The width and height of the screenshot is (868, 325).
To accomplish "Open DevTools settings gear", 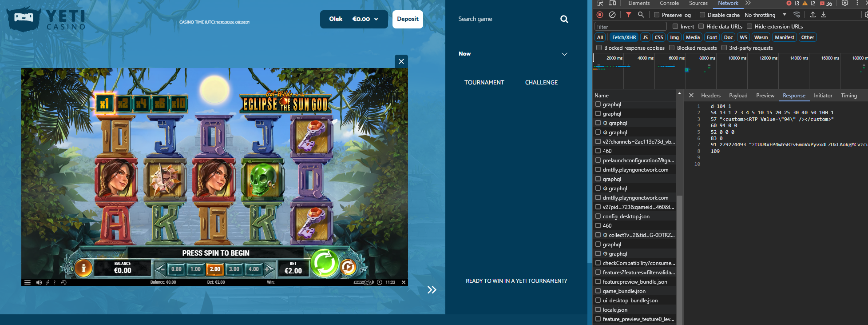I will click(845, 3).
